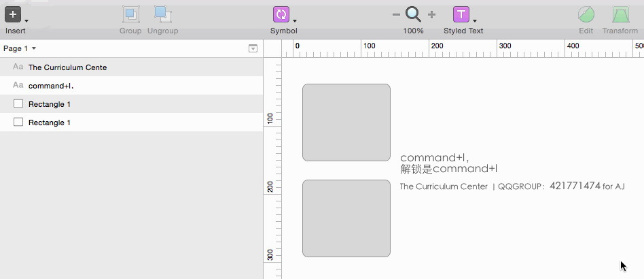The width and height of the screenshot is (644, 279).
Task: Click the Edit toolbar icon
Action: tap(586, 14)
